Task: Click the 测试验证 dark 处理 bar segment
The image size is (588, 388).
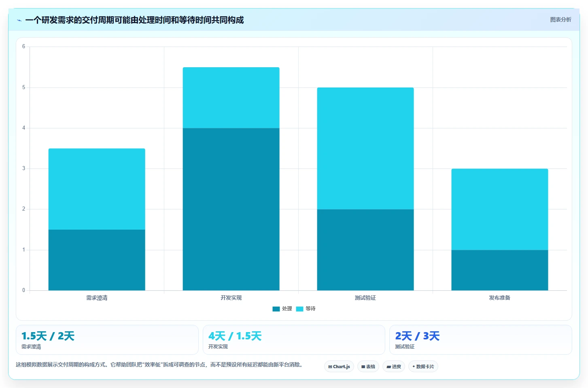Action: pos(365,250)
